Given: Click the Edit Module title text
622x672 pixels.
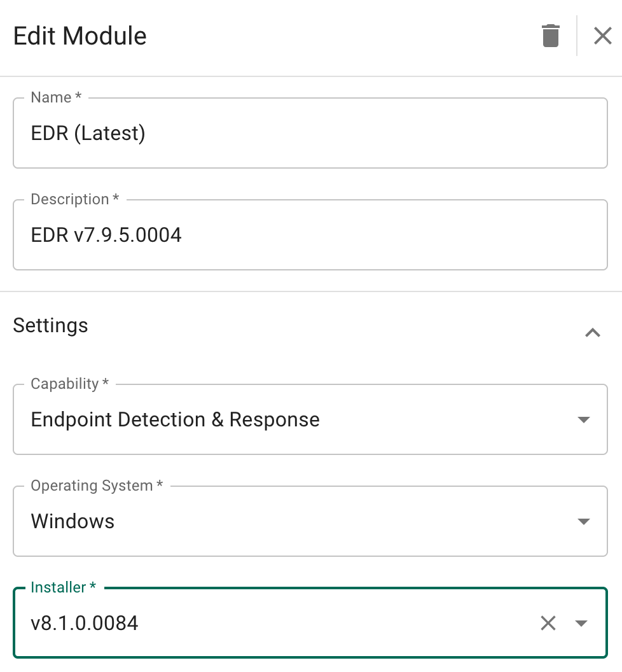Looking at the screenshot, I should coord(80,36).
